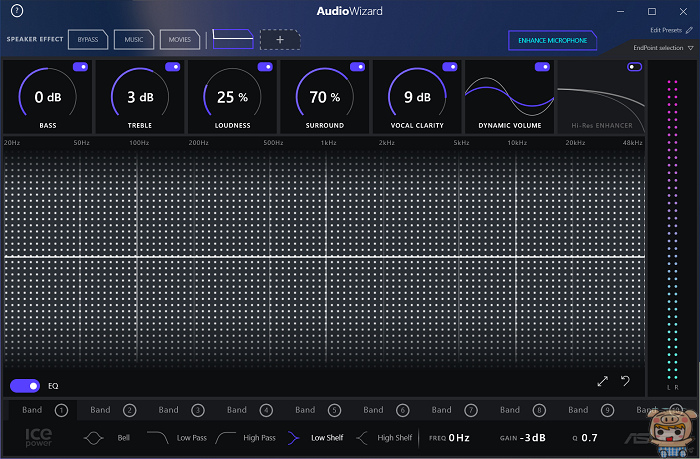The width and height of the screenshot is (700, 459).
Task: Open the EndPoint selection dropdown
Action: 663,48
